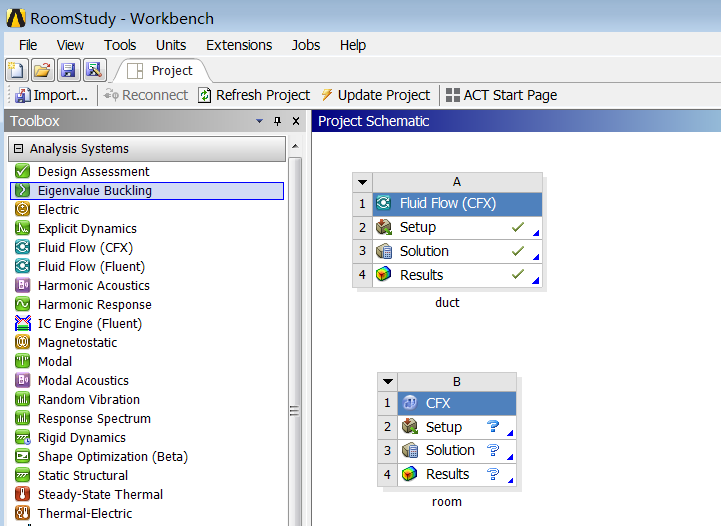This screenshot has width=721, height=526.
Task: Click the Solution question mark status in system B
Action: pos(493,450)
